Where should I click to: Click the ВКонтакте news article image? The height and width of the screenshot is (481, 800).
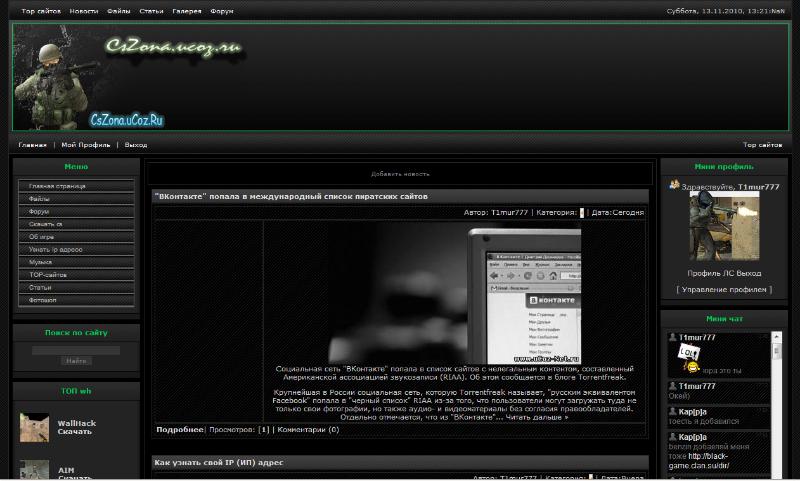point(454,293)
